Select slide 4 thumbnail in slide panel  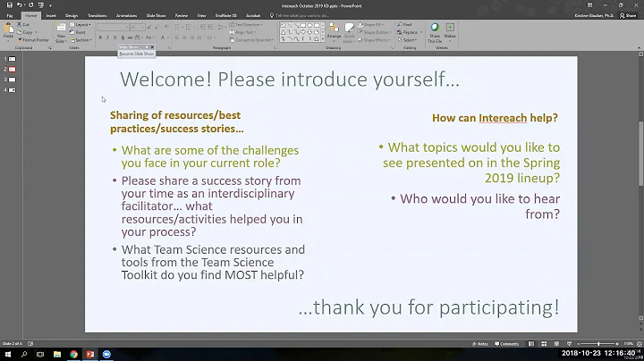(x=13, y=90)
